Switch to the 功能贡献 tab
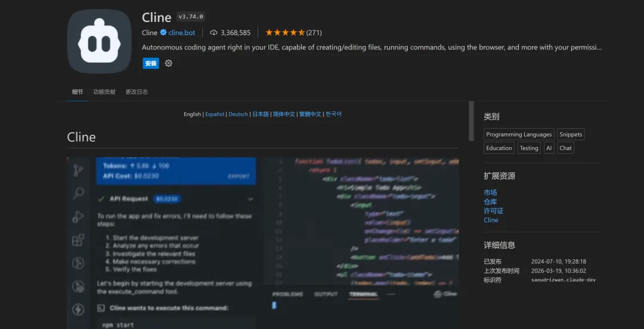This screenshot has height=329, width=644. click(104, 92)
